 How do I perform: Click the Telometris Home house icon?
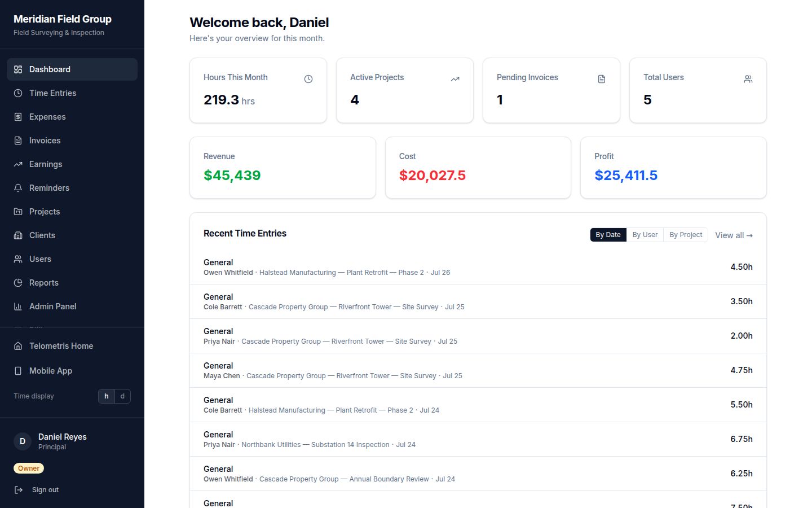click(18, 346)
